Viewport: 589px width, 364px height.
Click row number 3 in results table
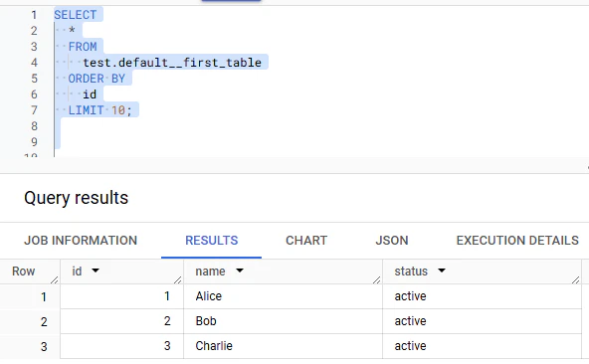click(x=44, y=347)
